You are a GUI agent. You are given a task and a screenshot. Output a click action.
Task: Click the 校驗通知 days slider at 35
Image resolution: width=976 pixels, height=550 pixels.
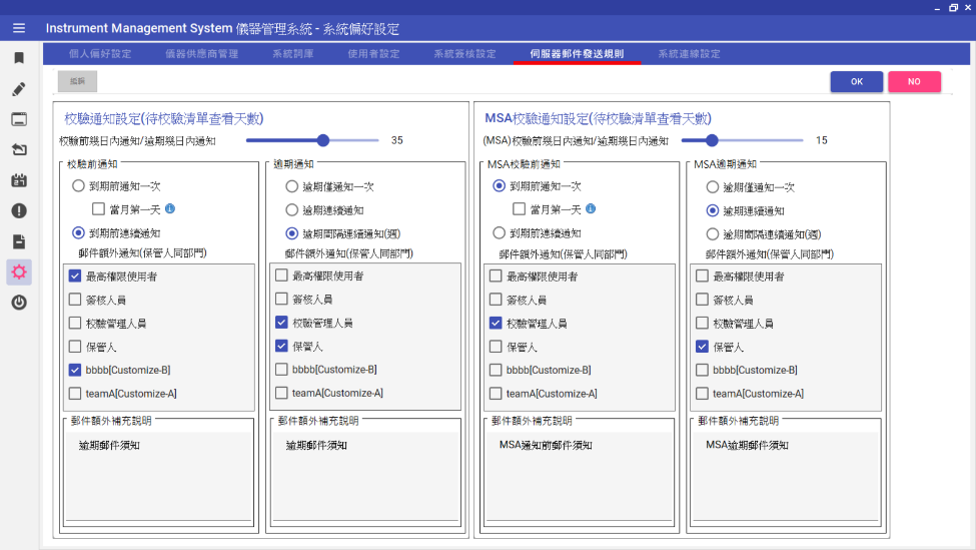323,141
